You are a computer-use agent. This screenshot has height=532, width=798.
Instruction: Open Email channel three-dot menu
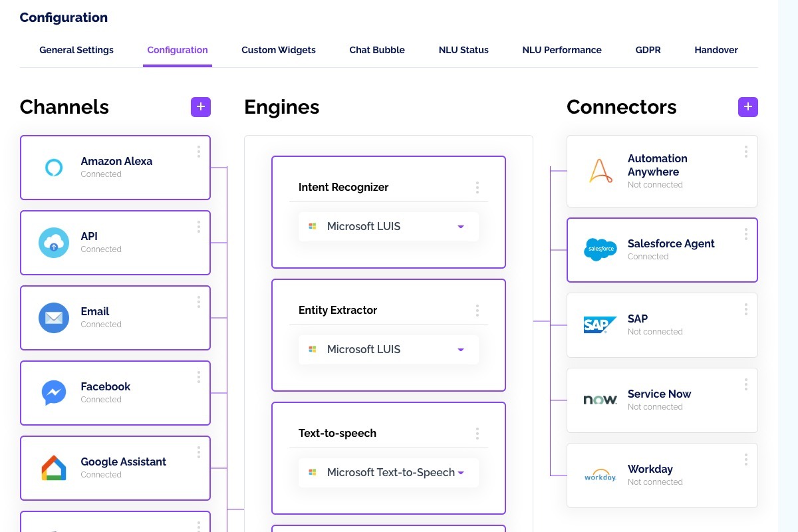point(198,303)
